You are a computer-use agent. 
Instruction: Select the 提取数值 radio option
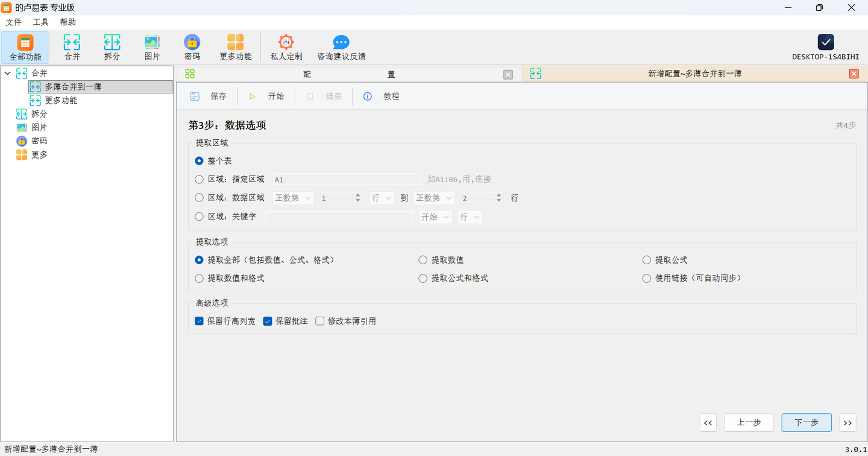(x=423, y=260)
